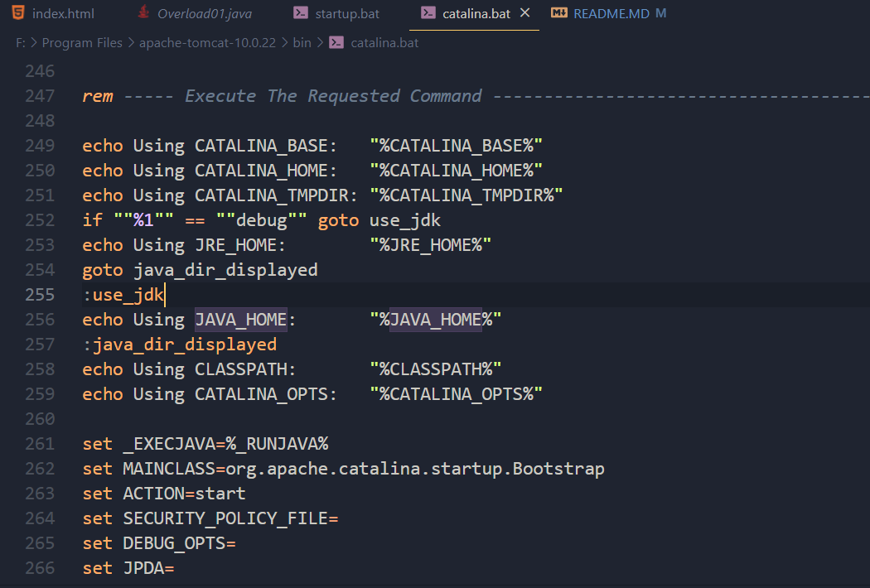Open the apache-tomcat-10.0.22 breadcrumb dropdown
This screenshot has height=588, width=870.
209,42
